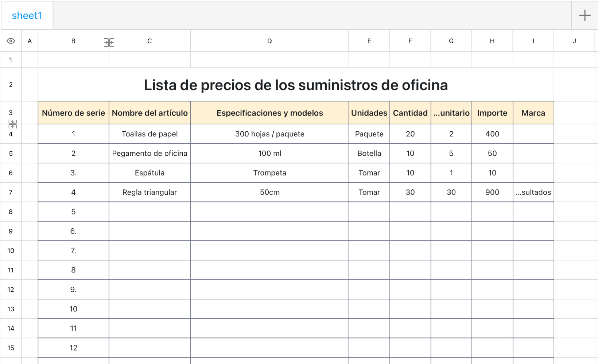Select the 'Nombre del artículo' header cell
The width and height of the screenshot is (598, 364).
[150, 113]
